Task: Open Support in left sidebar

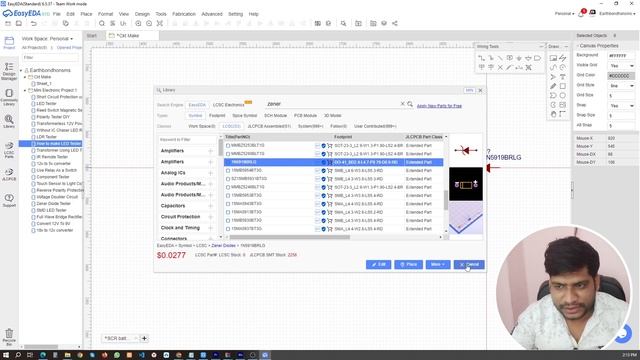Action: tap(9, 200)
